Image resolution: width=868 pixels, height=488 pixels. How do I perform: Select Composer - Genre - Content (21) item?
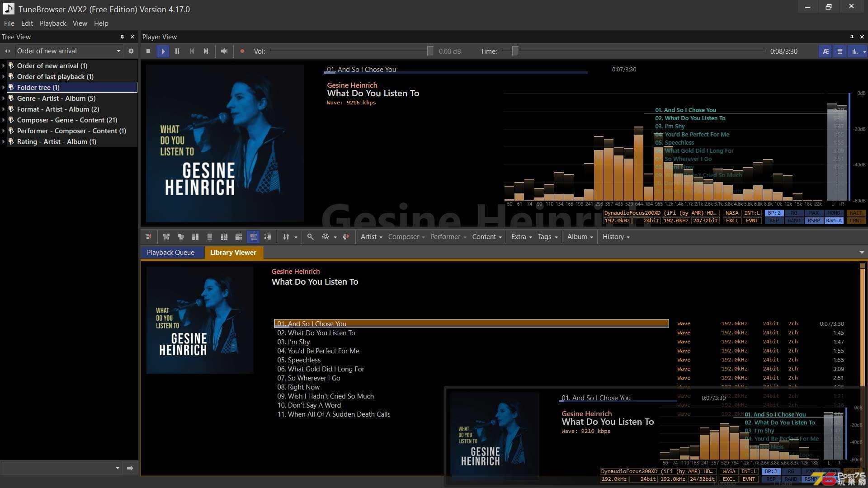coord(67,120)
